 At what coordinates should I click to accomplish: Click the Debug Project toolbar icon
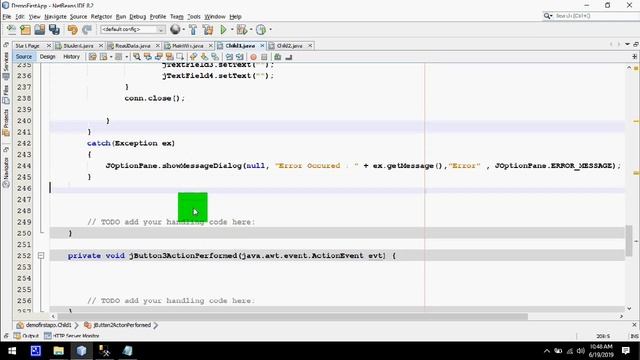click(242, 29)
